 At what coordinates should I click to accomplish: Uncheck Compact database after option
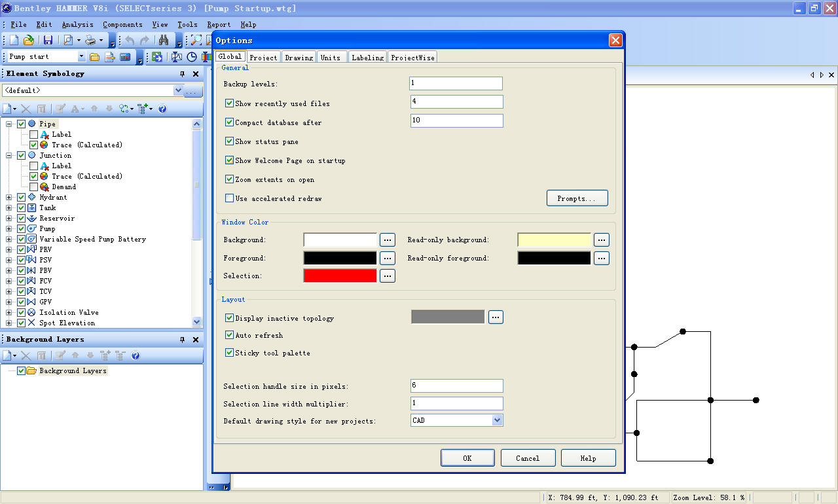[x=229, y=122]
